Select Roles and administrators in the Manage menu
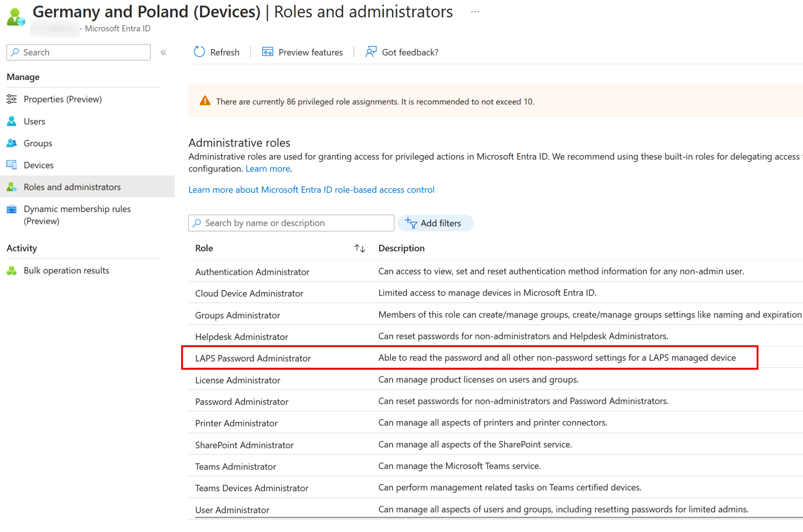The image size is (803, 532). (x=72, y=187)
